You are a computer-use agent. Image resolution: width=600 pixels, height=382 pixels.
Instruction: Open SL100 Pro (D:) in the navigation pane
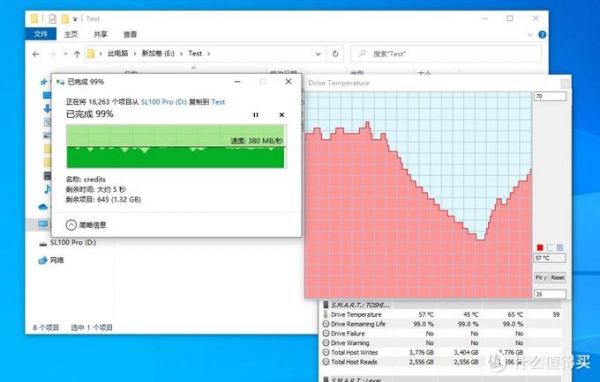click(73, 243)
